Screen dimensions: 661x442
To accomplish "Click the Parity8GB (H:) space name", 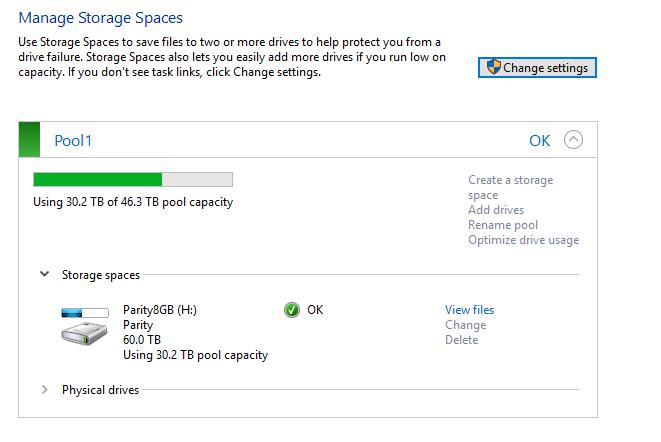I will (x=160, y=310).
